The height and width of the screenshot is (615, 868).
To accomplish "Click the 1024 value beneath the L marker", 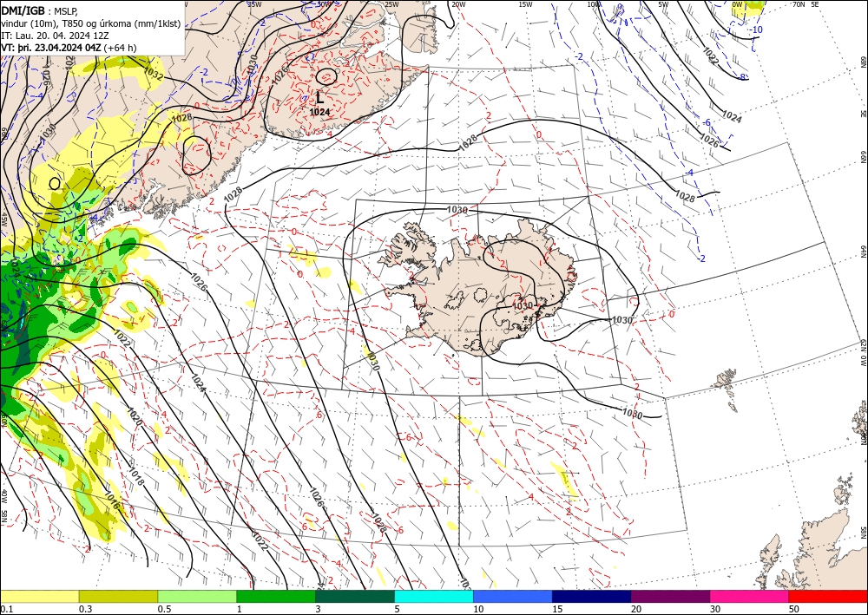I will coord(320,112).
